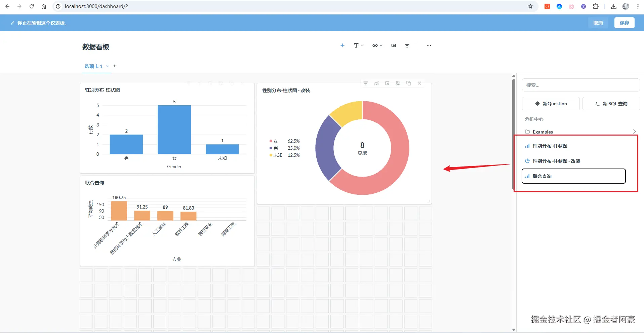Click the address bar URL localhost:3000/dashboard/2
The width and height of the screenshot is (644, 333).
pyautogui.click(x=96, y=6)
